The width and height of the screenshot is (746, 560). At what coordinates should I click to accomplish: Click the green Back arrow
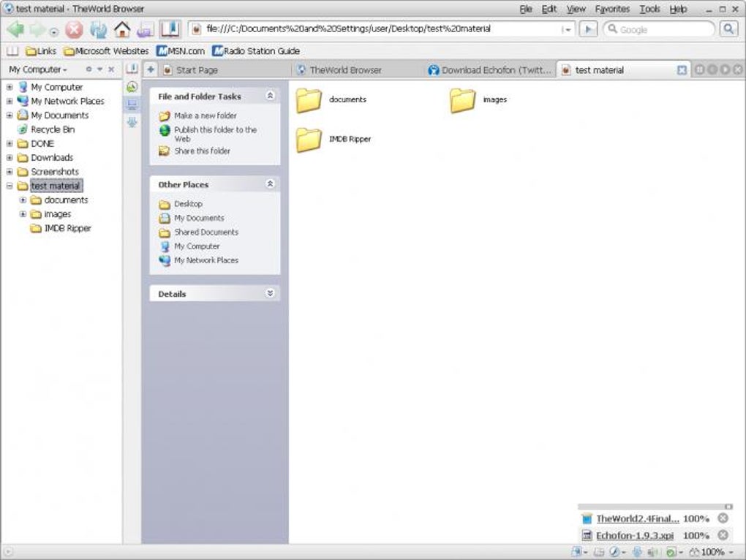click(15, 29)
